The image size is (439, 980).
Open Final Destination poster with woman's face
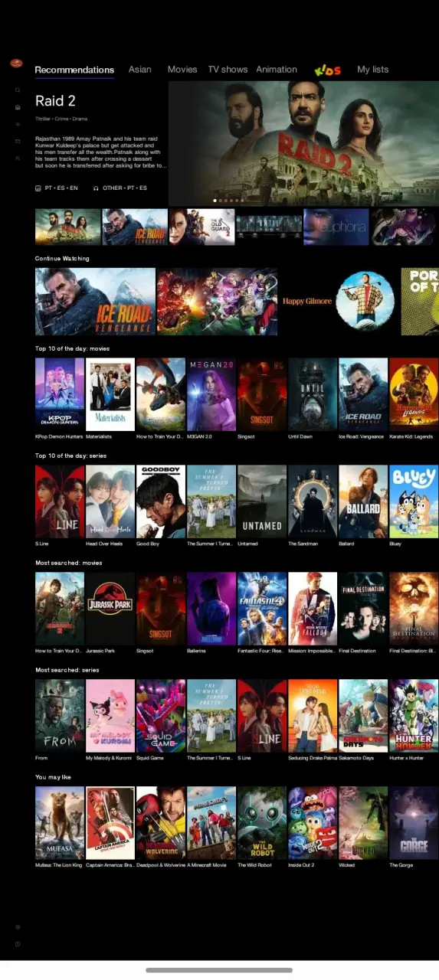pyautogui.click(x=363, y=609)
